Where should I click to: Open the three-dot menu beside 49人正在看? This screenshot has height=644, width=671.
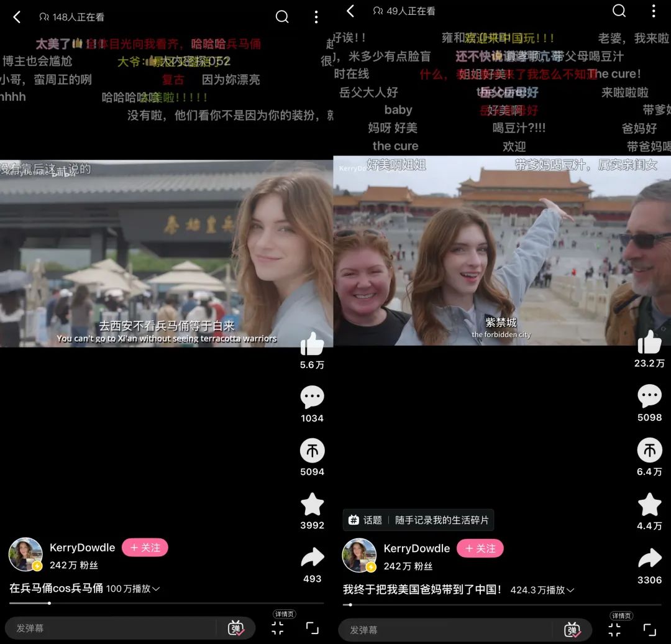653,11
